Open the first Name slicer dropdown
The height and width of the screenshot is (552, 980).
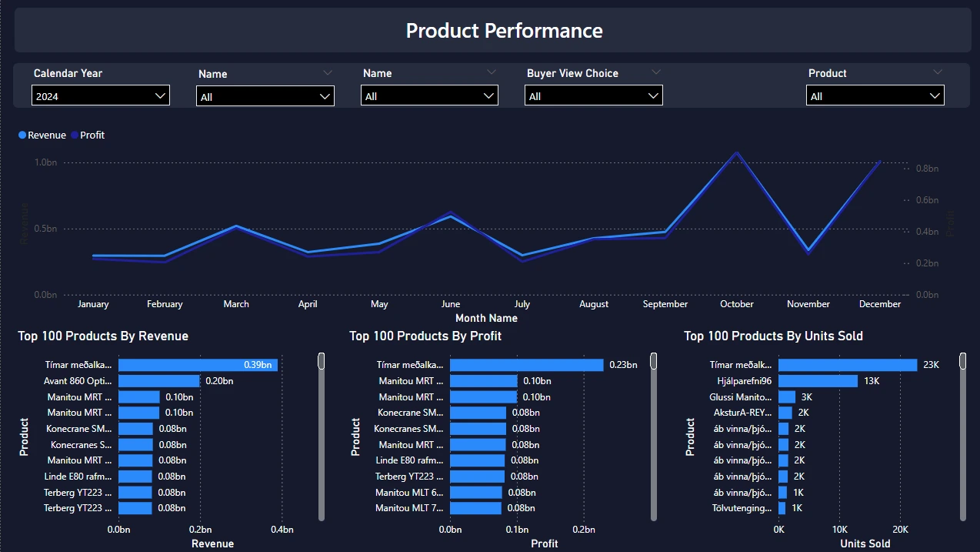pos(265,97)
